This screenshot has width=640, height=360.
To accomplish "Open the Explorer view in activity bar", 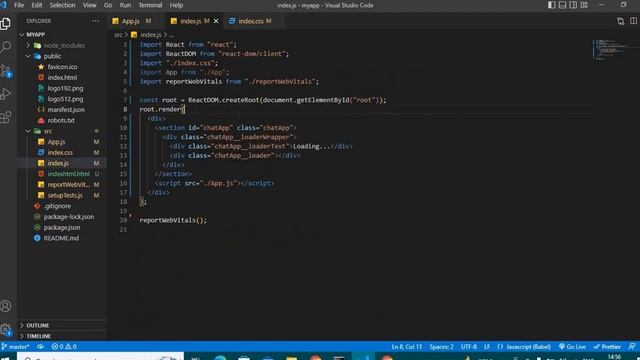I will click(6, 24).
